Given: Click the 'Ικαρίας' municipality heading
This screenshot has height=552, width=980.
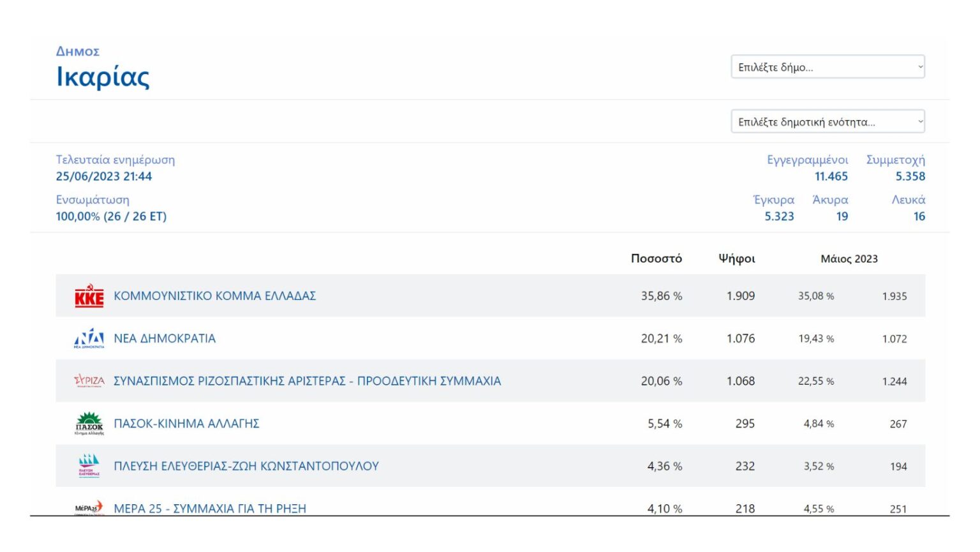Looking at the screenshot, I should 103,77.
